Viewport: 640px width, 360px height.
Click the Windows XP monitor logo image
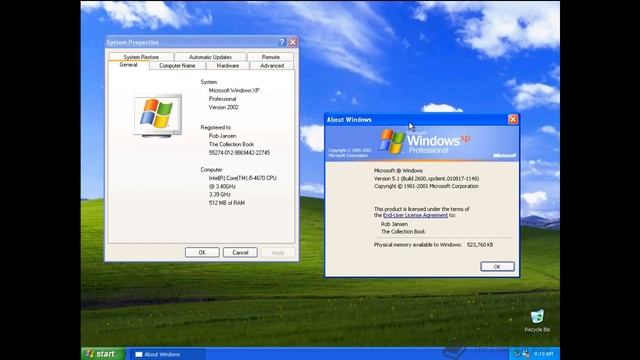pos(157,116)
